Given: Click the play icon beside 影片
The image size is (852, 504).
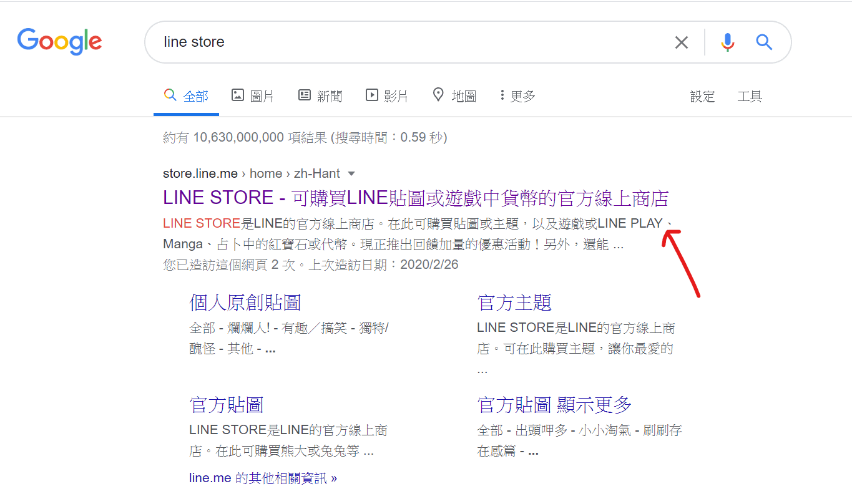Looking at the screenshot, I should (x=371, y=95).
